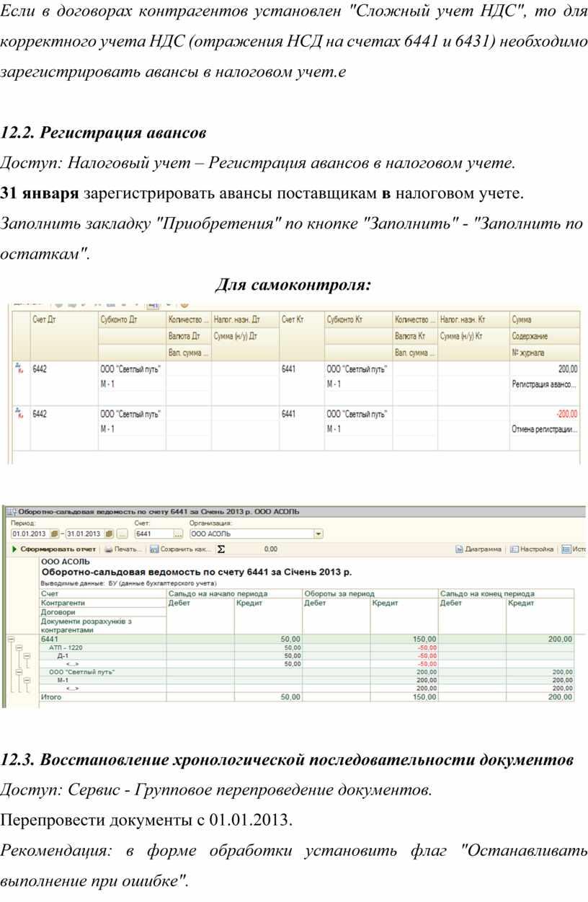Click the Sigma sum icon in the report toolbar

(220, 549)
